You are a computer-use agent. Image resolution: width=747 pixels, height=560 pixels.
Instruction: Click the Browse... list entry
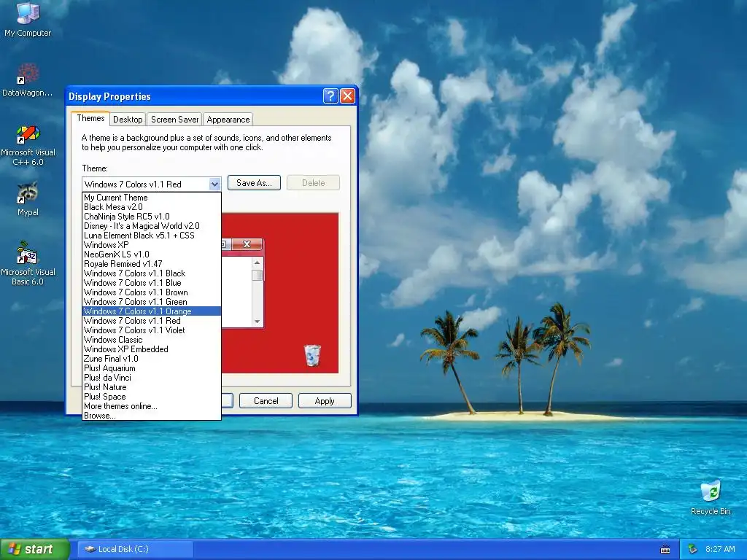tap(152, 415)
